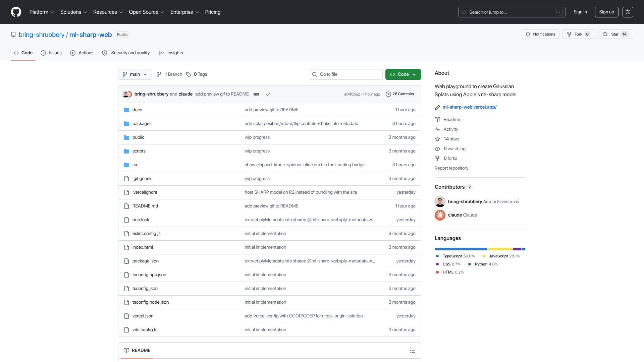Expand the main branch selector dropdown
This screenshot has width=644, height=362.
click(135, 74)
